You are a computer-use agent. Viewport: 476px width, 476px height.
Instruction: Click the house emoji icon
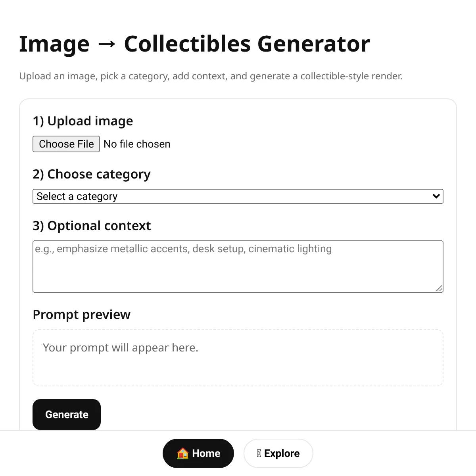click(182, 453)
